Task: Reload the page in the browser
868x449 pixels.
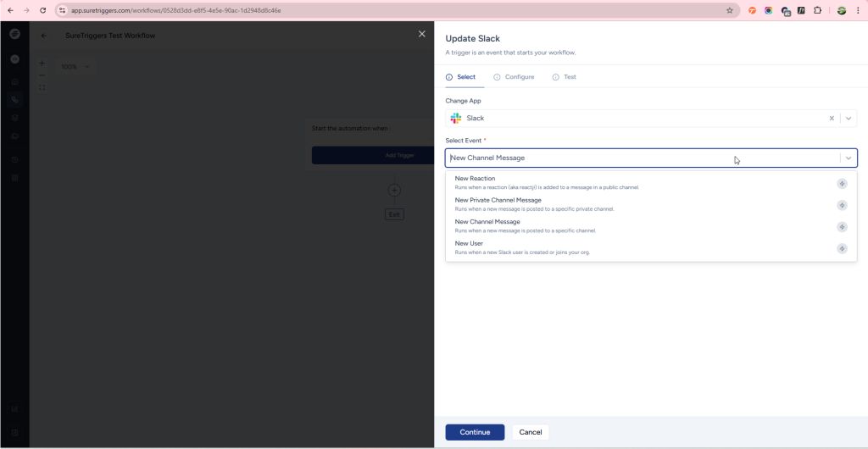Action: coord(42,10)
